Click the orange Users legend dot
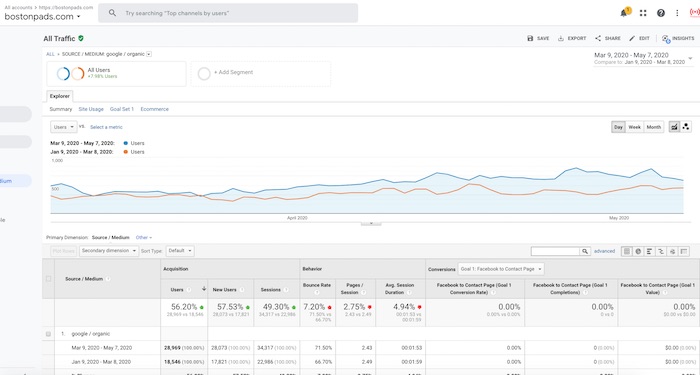The height and width of the screenshot is (375, 700). [x=125, y=152]
